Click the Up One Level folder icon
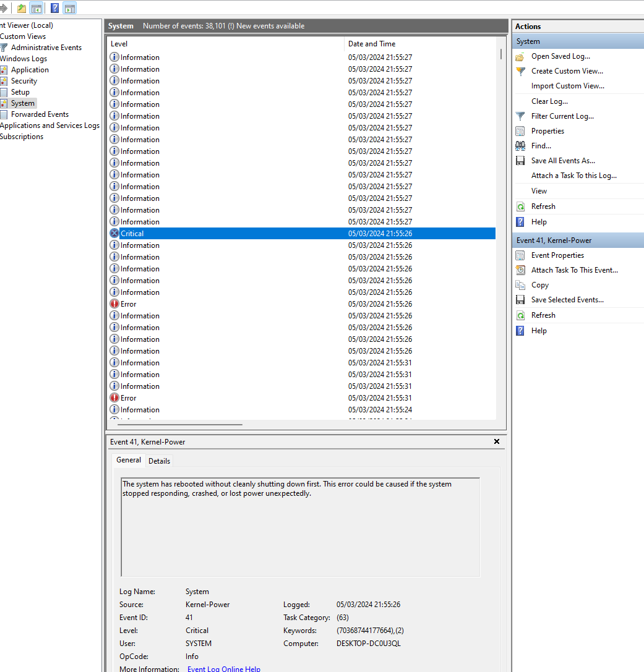The image size is (644, 672). coord(22,8)
